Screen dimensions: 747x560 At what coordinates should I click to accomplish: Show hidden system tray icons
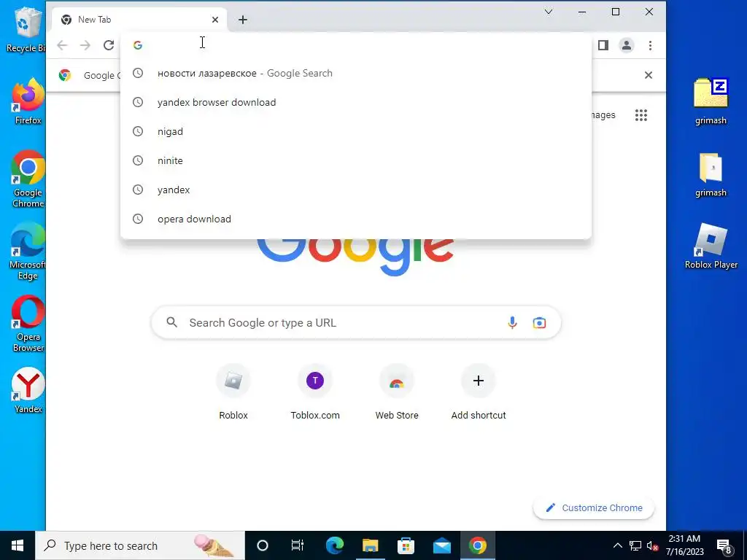pos(617,545)
